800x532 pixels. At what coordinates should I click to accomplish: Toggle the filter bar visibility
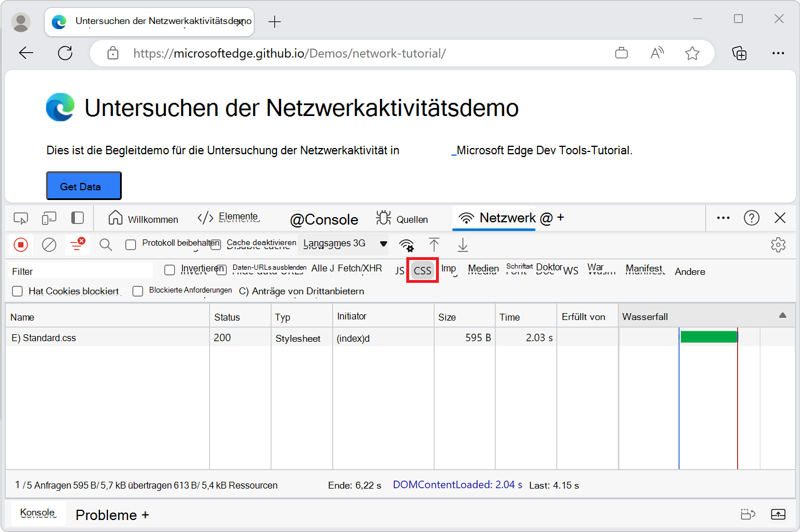click(77, 245)
